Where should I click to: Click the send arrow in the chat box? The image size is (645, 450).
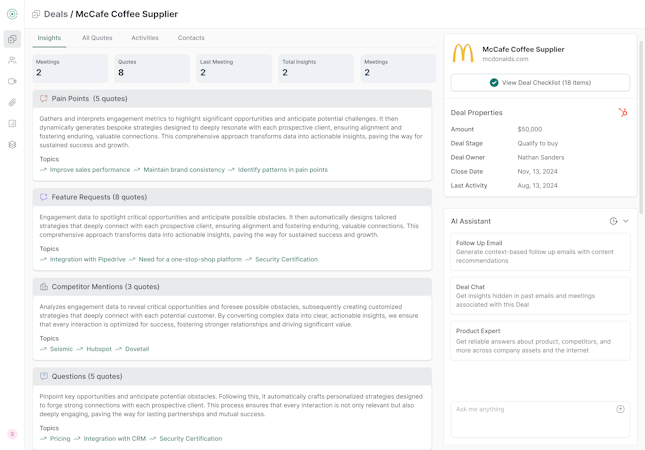pyautogui.click(x=620, y=409)
